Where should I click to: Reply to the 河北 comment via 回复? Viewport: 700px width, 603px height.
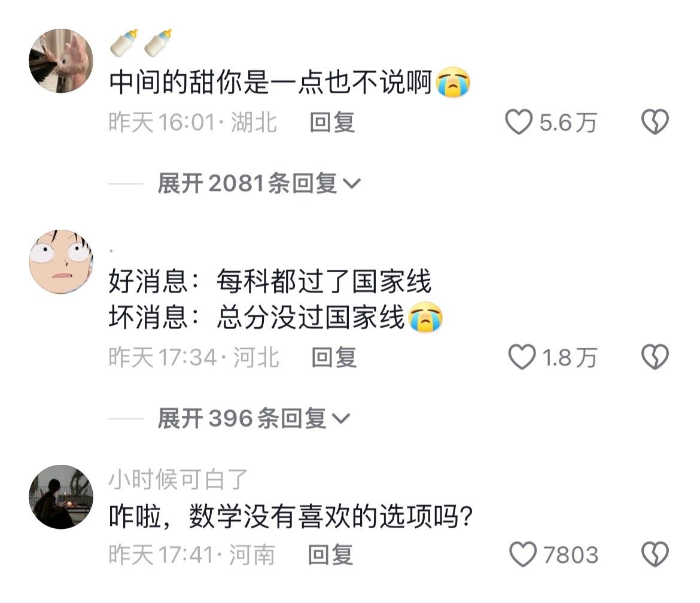point(334,358)
